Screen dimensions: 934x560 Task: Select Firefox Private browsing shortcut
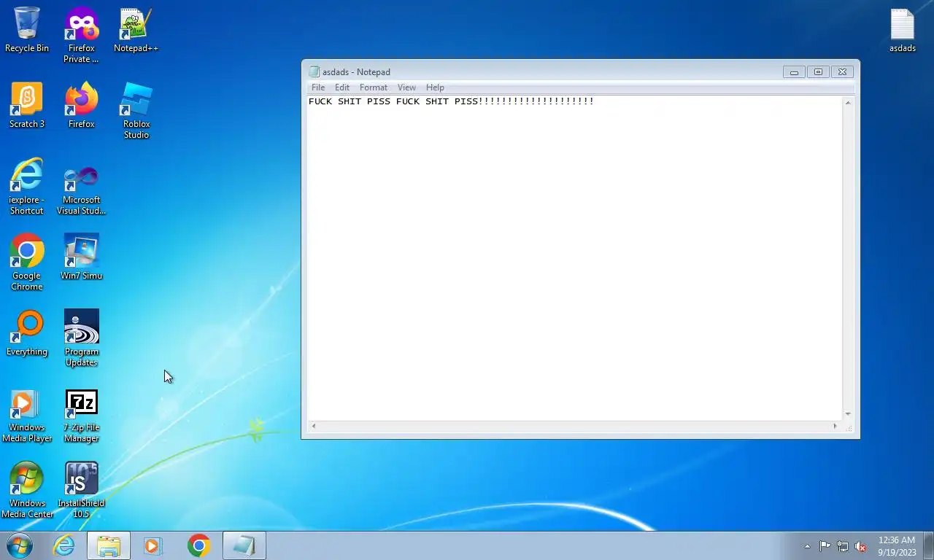pos(81,35)
